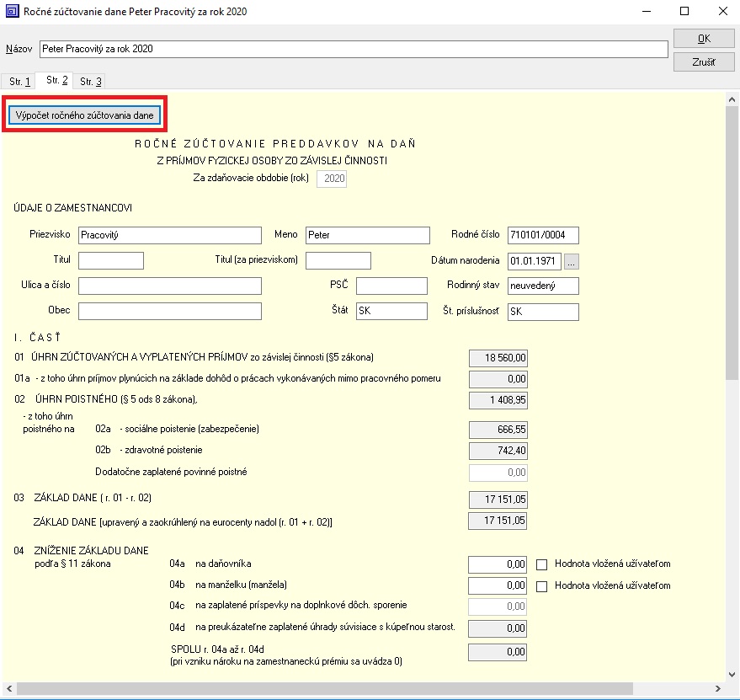The image size is (740, 700).
Task: Click the row 01a value field
Action: tap(498, 379)
